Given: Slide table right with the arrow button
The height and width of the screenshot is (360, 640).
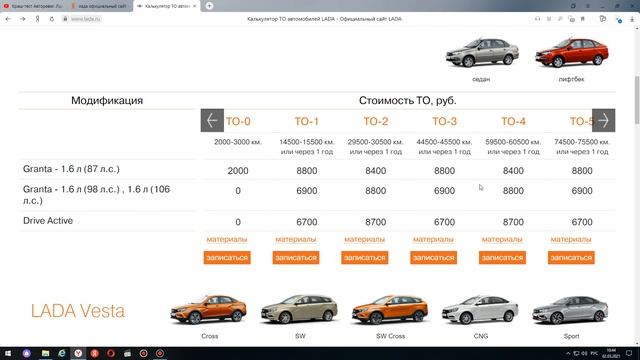Looking at the screenshot, I should point(603,120).
